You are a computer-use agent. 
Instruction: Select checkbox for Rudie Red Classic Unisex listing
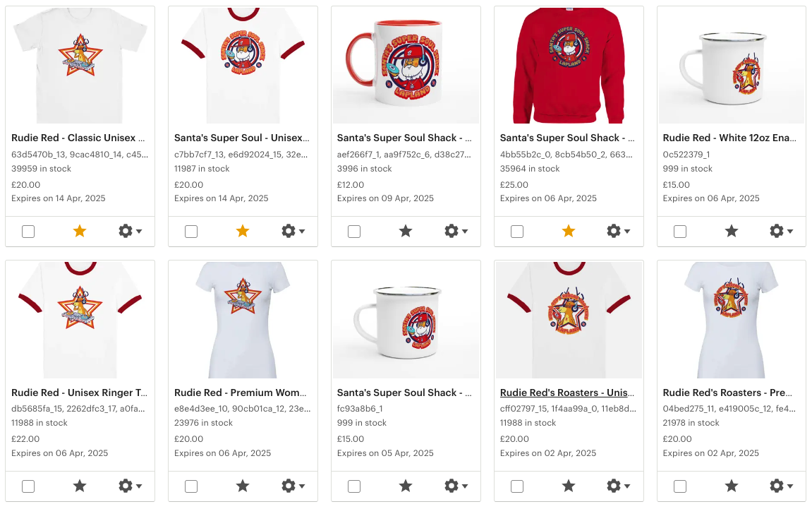point(28,231)
